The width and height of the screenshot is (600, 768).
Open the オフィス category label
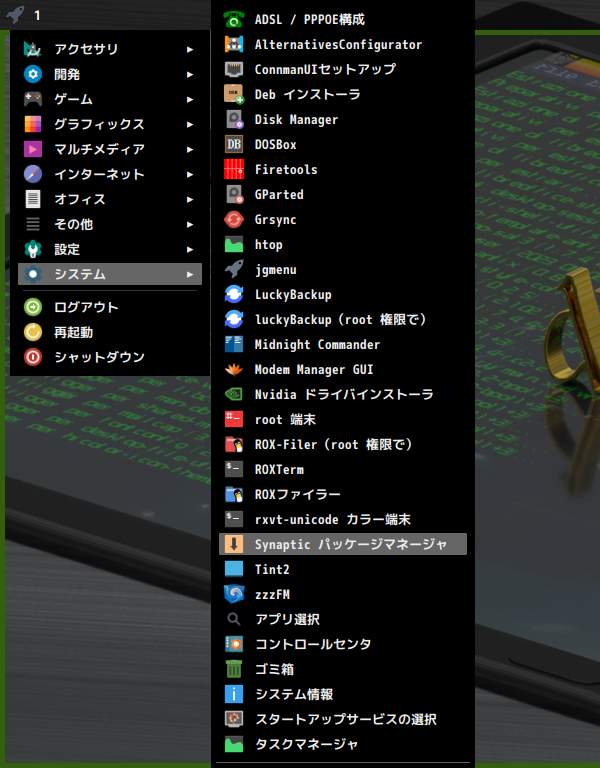click(80, 199)
